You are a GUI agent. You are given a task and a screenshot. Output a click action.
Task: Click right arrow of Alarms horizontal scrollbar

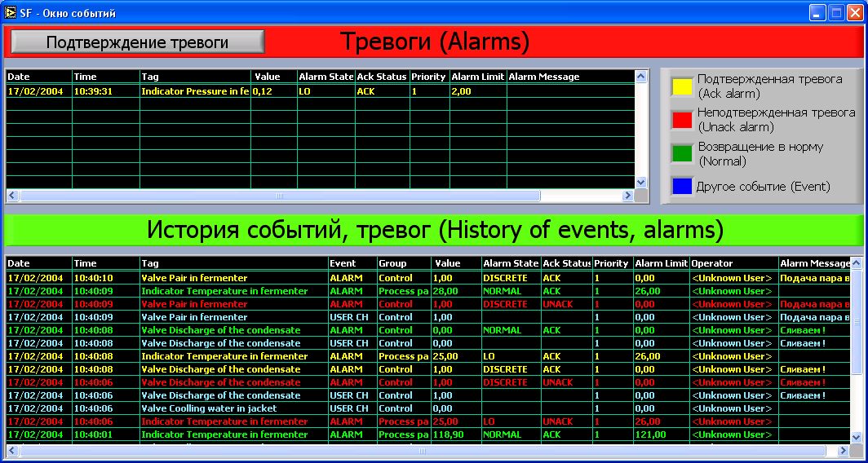[627, 196]
